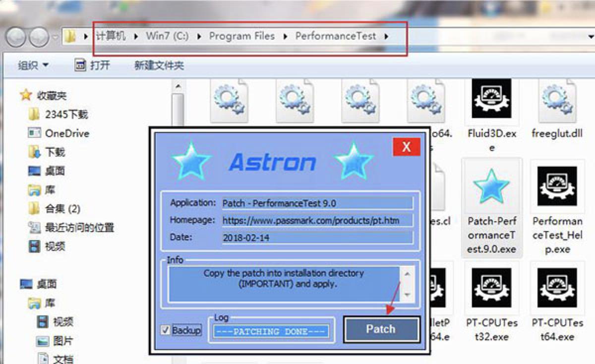Screen dimensions: 595x364
Task: Click the OneDrive item in the sidebar
Action: pyautogui.click(x=64, y=133)
